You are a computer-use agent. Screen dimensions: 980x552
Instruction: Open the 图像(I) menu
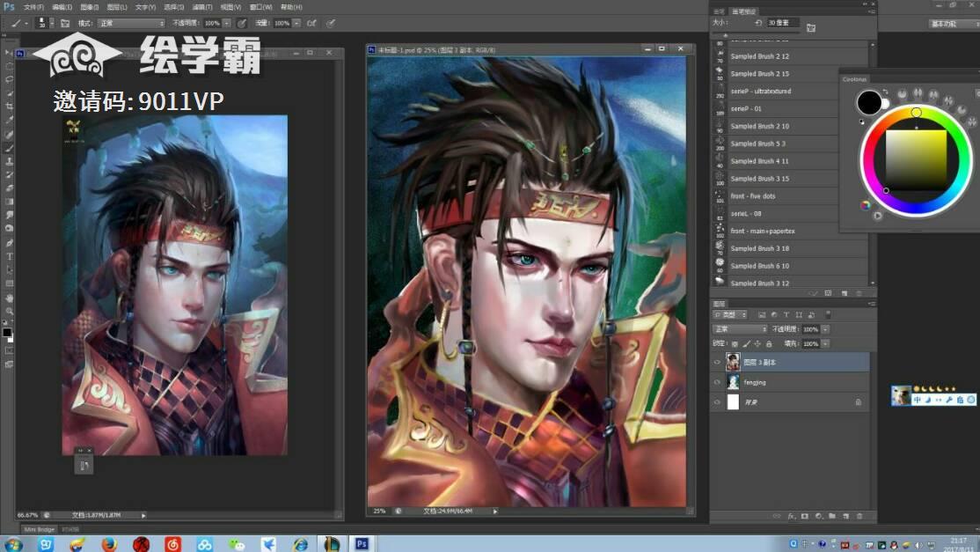pyautogui.click(x=90, y=7)
